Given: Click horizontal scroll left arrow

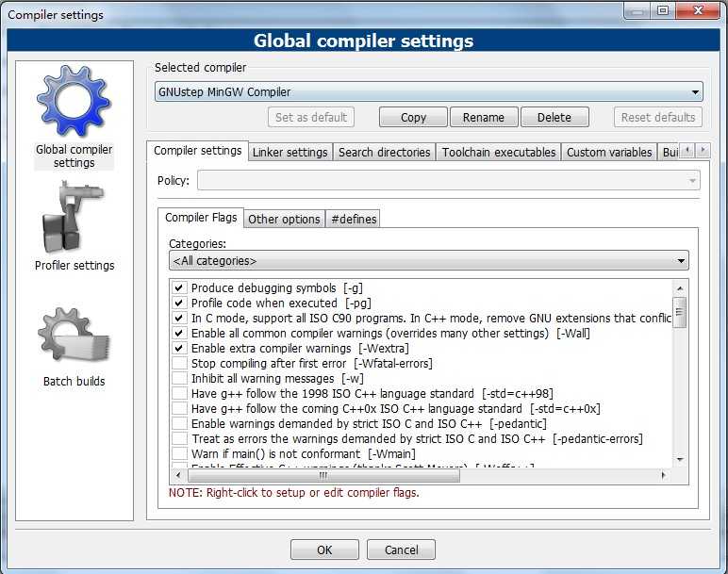Looking at the screenshot, I should coord(179,475).
